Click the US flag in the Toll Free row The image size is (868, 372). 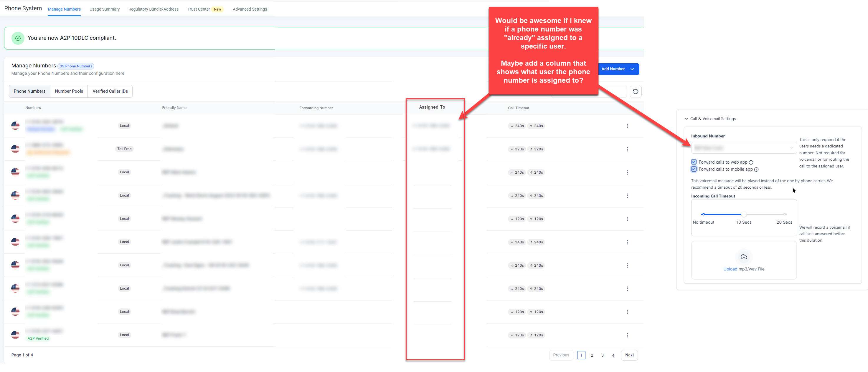click(x=15, y=149)
